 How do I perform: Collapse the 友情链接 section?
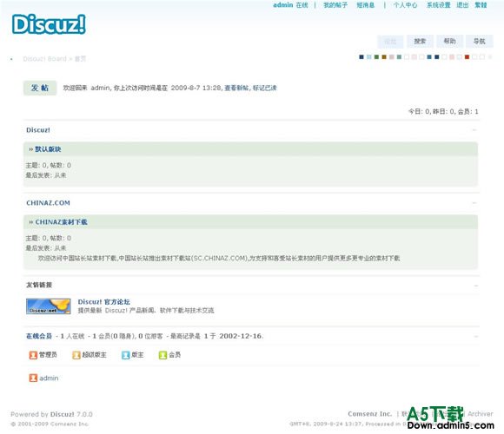click(x=475, y=286)
